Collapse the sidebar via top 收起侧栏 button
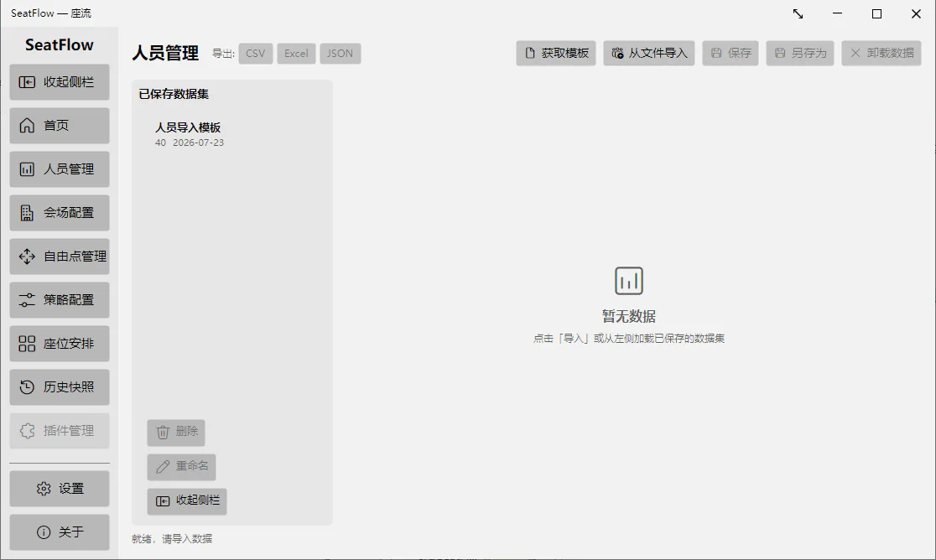The width and height of the screenshot is (936, 560). point(59,82)
